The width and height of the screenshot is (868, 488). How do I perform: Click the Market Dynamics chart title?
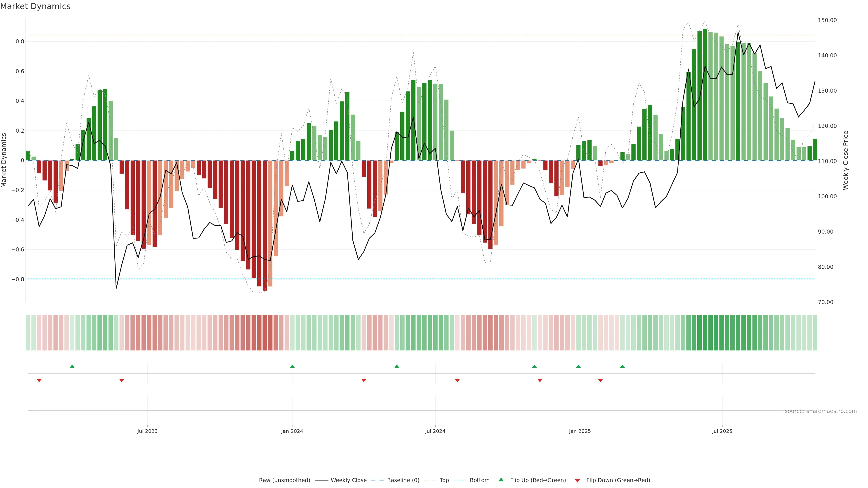(35, 6)
